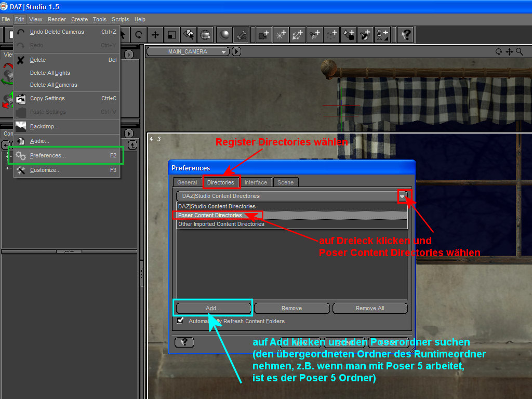Click the viewport orbit rotate control
The width and height of the screenshot is (532, 399).
pos(498,51)
